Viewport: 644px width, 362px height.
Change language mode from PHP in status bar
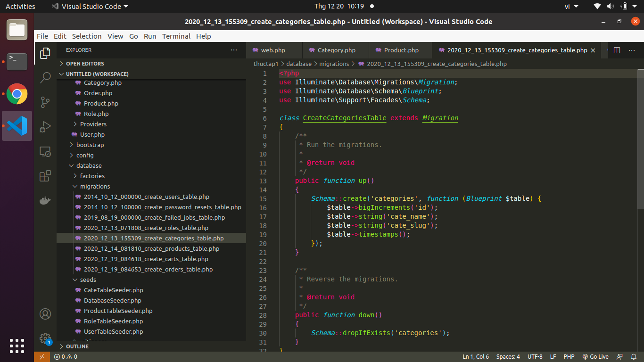pos(569,357)
